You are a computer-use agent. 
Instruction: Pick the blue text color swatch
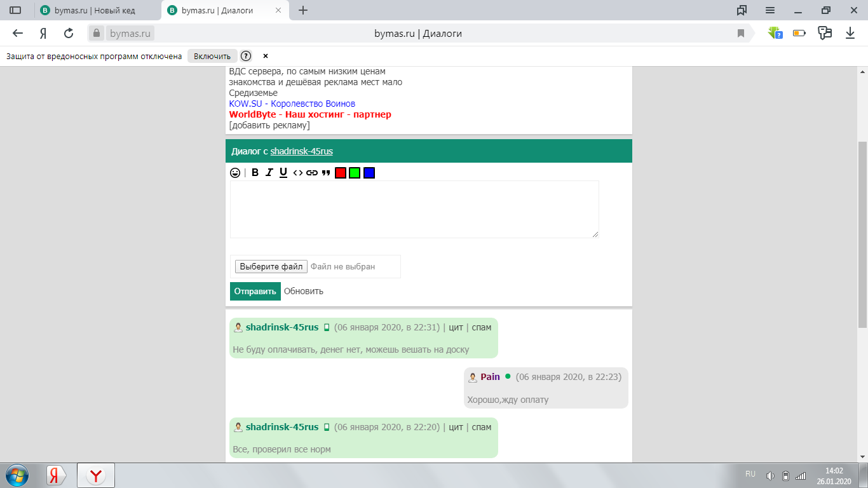369,173
